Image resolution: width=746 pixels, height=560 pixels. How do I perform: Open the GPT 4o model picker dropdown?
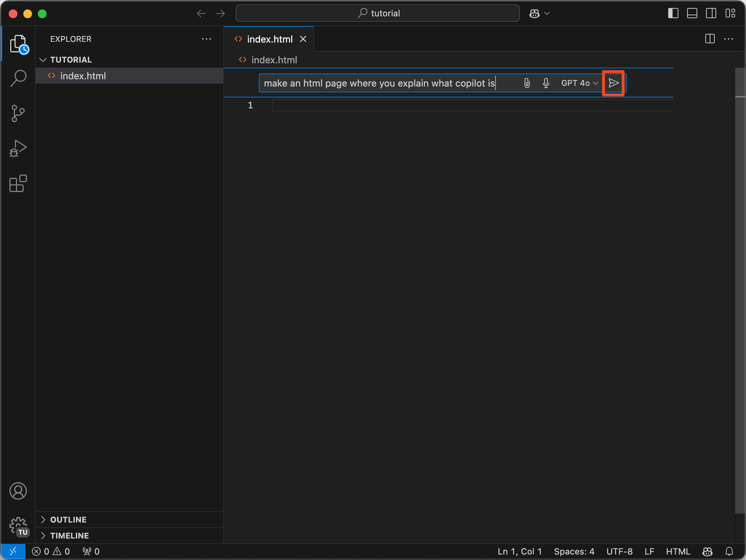(579, 83)
